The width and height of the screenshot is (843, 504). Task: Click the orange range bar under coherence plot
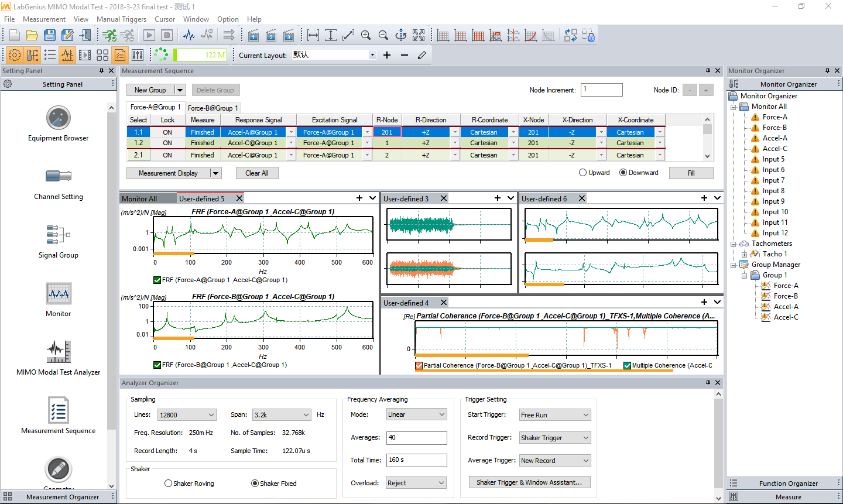coord(472,355)
